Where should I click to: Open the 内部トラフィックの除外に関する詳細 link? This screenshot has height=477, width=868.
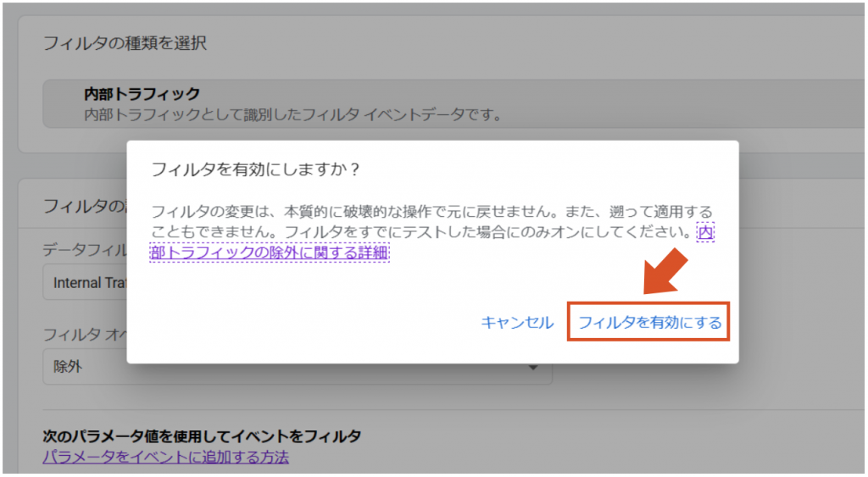[269, 252]
